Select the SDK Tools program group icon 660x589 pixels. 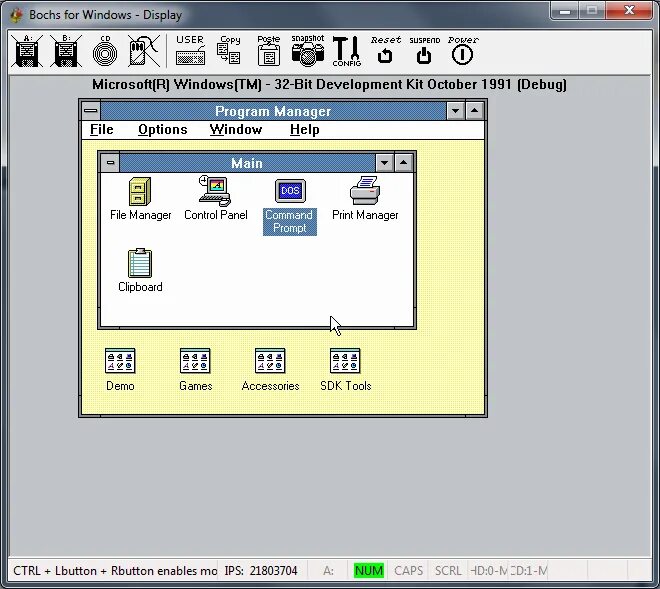346,370
